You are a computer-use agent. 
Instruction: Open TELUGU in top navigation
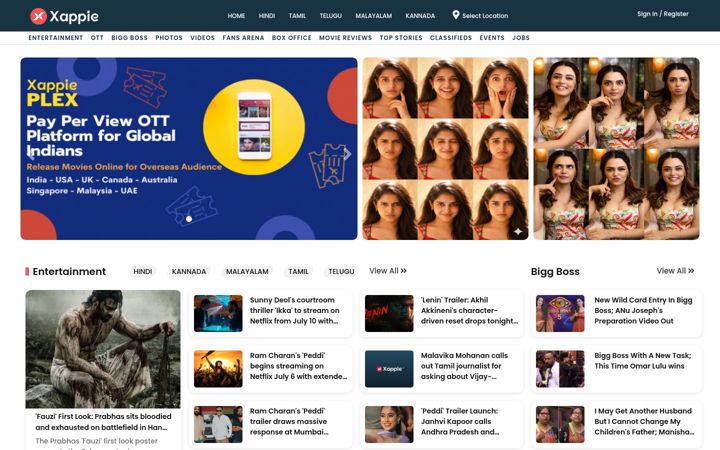click(x=331, y=16)
